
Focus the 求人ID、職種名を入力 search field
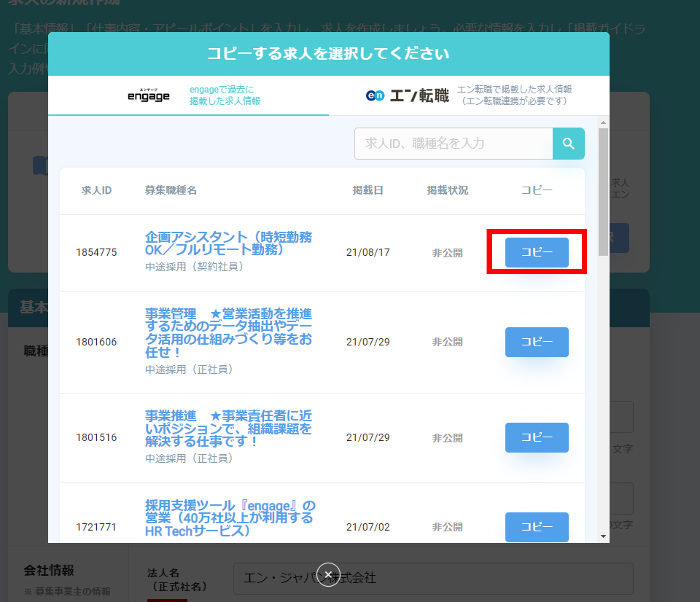coord(453,144)
